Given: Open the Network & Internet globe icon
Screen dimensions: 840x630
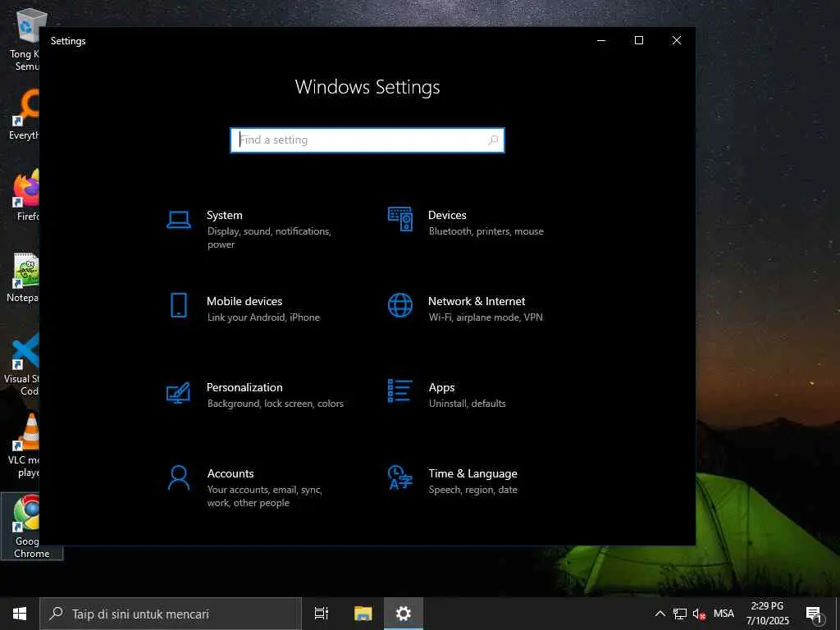Looking at the screenshot, I should pos(400,305).
